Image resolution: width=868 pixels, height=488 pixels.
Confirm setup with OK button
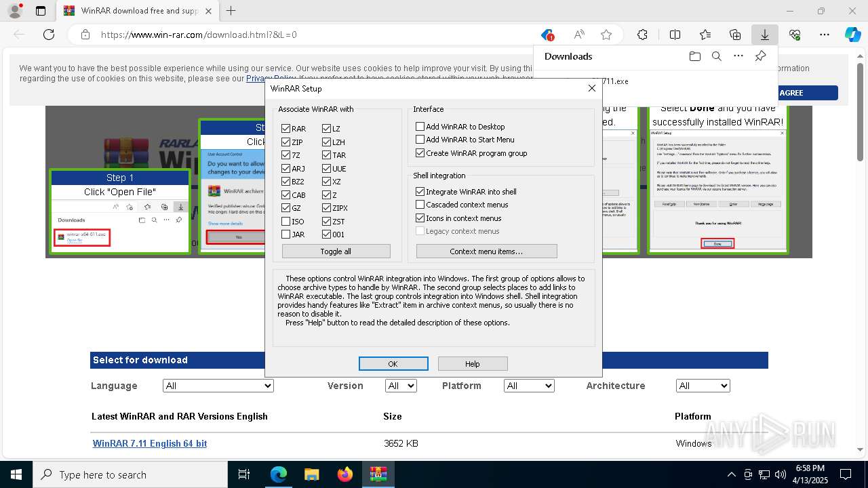393,364
